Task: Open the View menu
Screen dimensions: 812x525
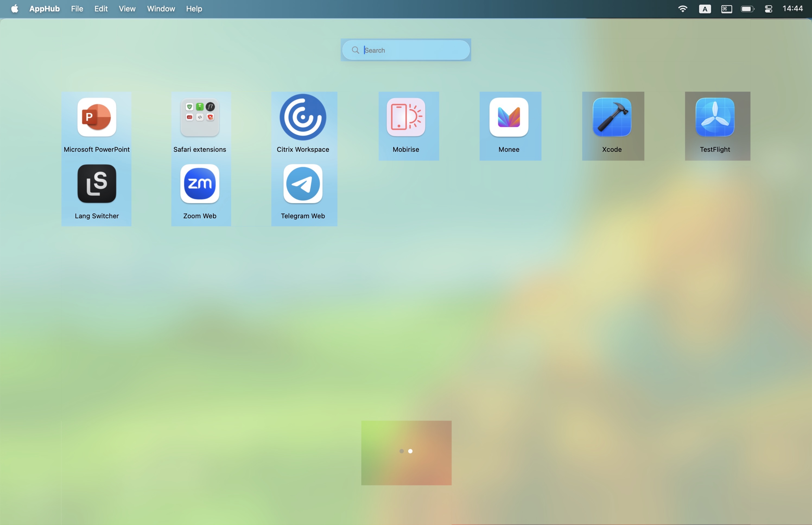Action: pyautogui.click(x=127, y=9)
